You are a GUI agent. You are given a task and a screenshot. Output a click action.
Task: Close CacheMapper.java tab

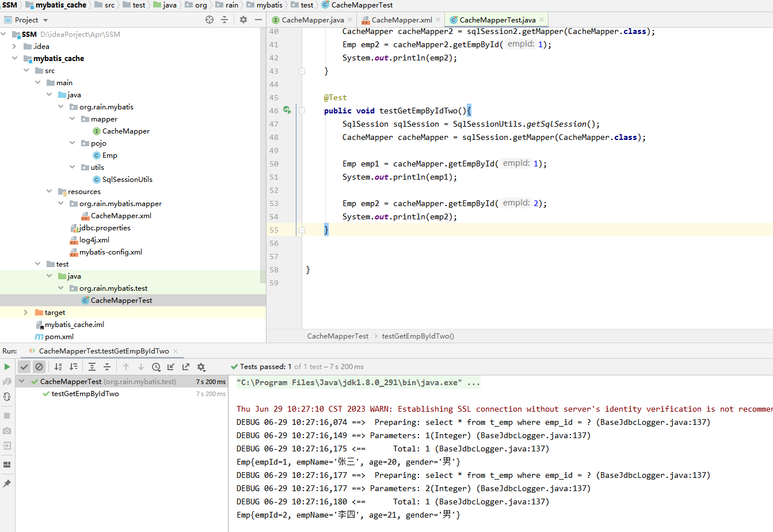click(350, 20)
